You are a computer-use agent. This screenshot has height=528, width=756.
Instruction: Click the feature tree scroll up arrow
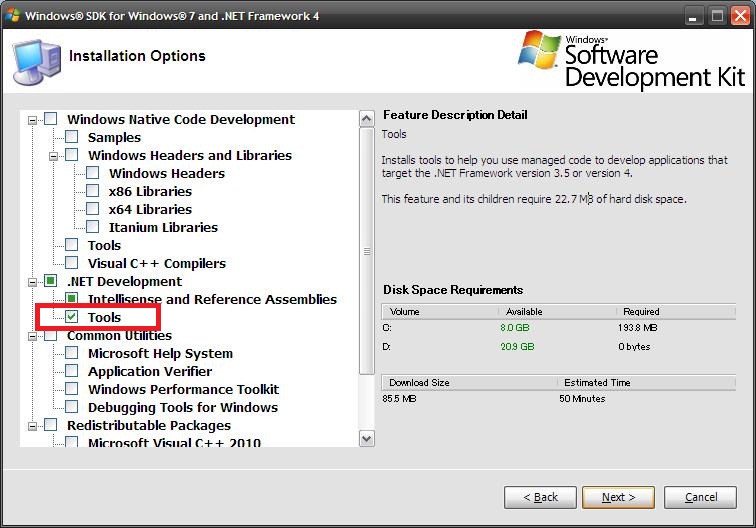[x=367, y=119]
